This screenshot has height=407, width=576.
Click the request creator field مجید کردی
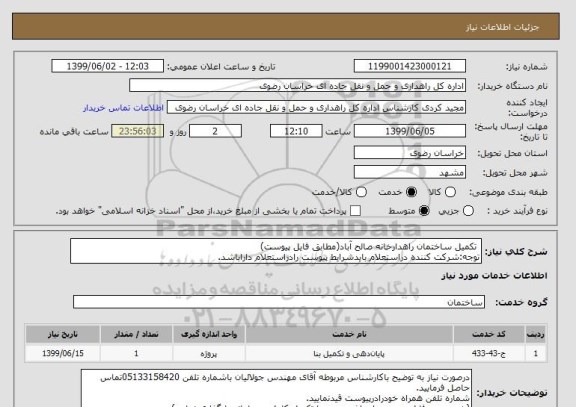[316, 108]
